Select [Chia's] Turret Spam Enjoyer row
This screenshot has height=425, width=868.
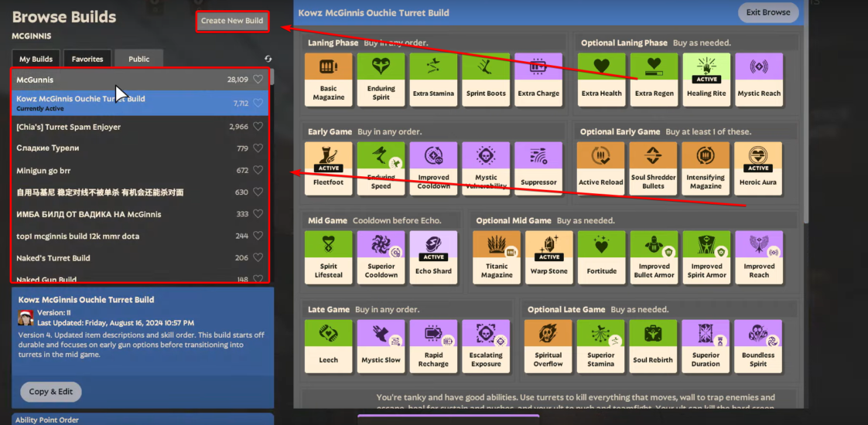pyautogui.click(x=140, y=127)
